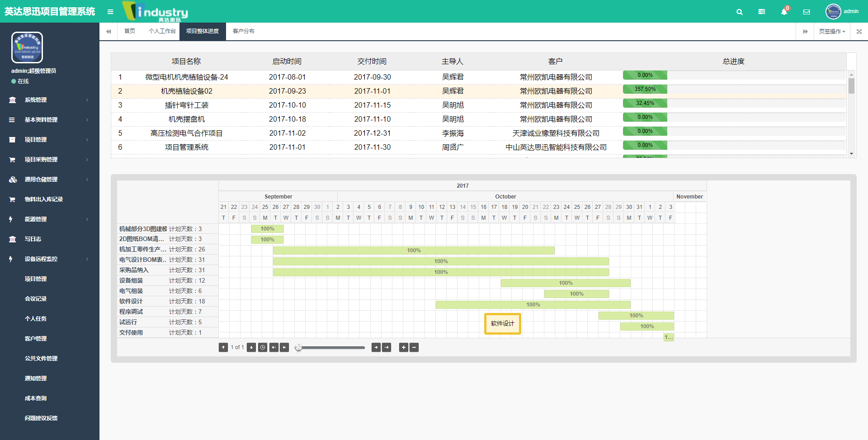This screenshot has height=440, width=868.
Task: Open 写日志 menu item
Action: pos(50,239)
